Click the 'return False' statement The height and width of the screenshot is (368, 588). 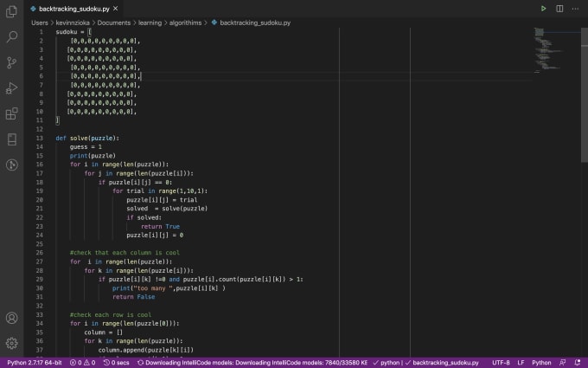tap(133, 297)
